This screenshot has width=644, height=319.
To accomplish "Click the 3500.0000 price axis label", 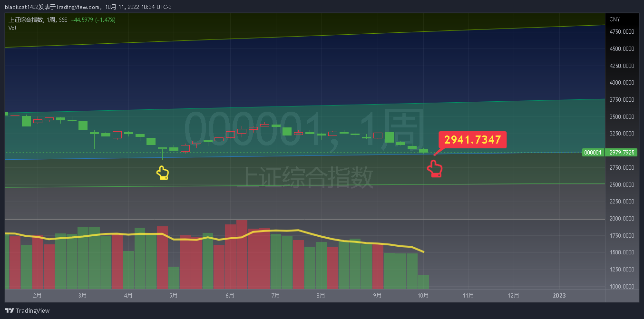I will [x=622, y=117].
